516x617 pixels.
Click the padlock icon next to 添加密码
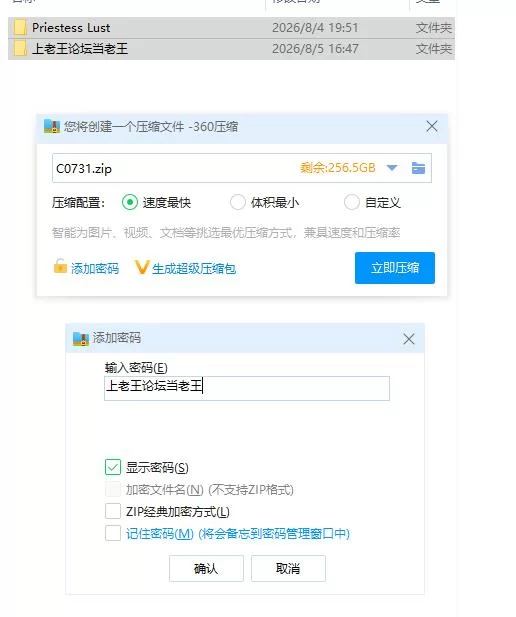coord(60,266)
